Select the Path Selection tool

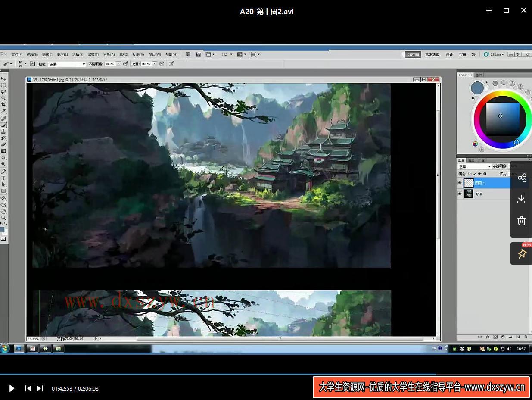(x=3, y=184)
